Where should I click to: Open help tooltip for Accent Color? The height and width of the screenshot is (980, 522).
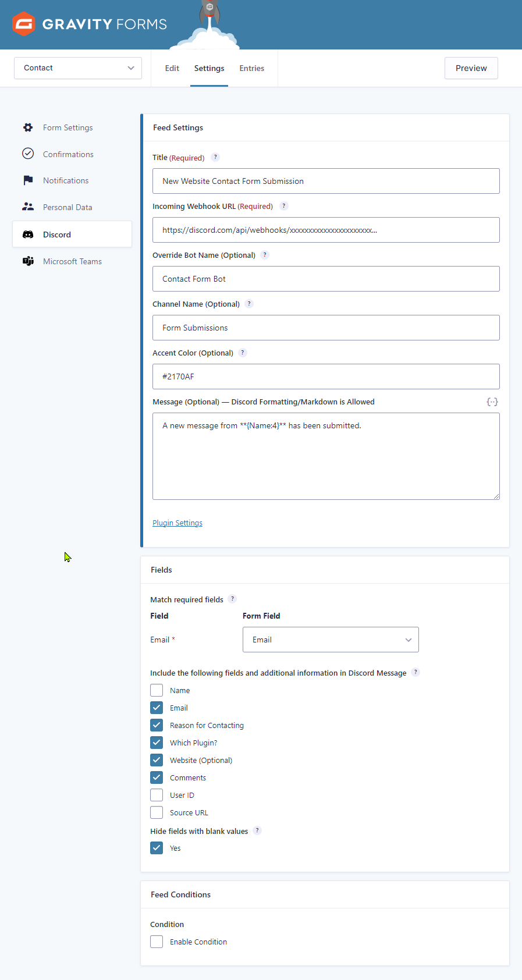pyautogui.click(x=243, y=353)
